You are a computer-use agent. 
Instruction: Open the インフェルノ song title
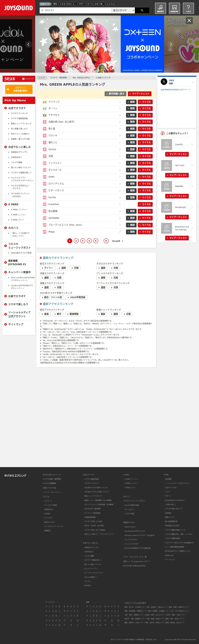click(x=55, y=163)
